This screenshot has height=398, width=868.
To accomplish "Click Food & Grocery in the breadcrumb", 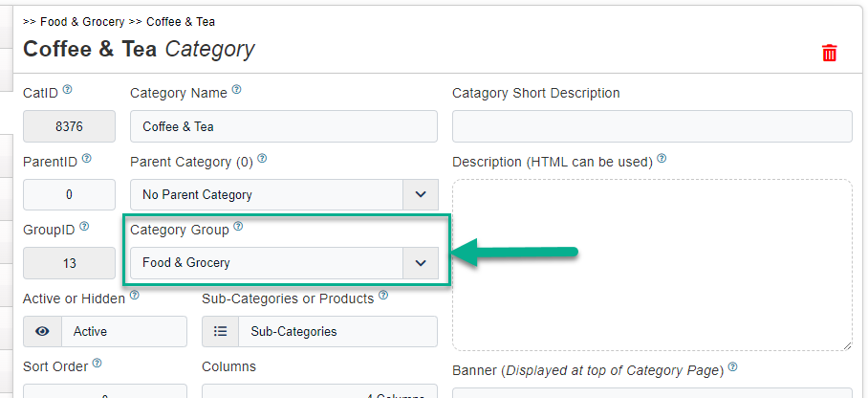I will click(82, 21).
